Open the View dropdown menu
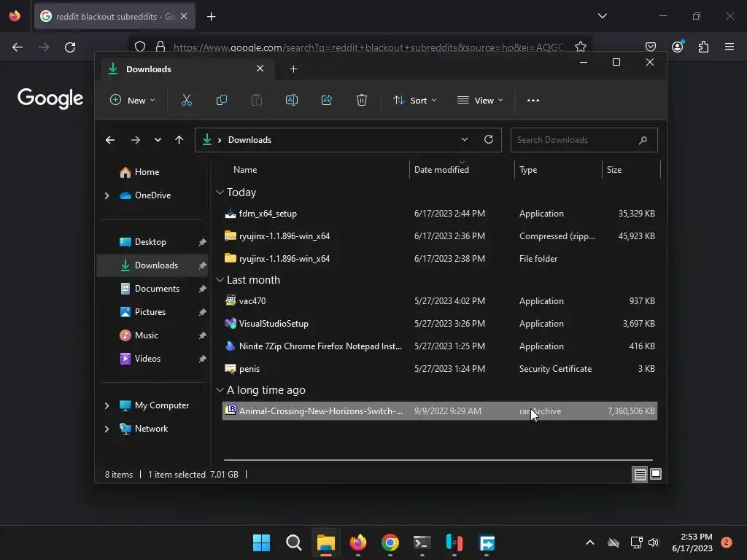Viewport: 747px width, 560px height. point(480,101)
